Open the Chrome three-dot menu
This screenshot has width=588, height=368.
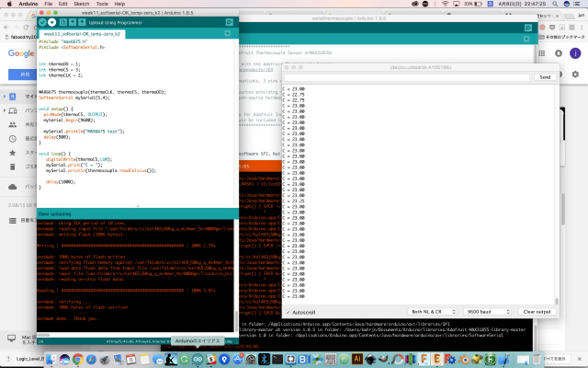point(582,27)
